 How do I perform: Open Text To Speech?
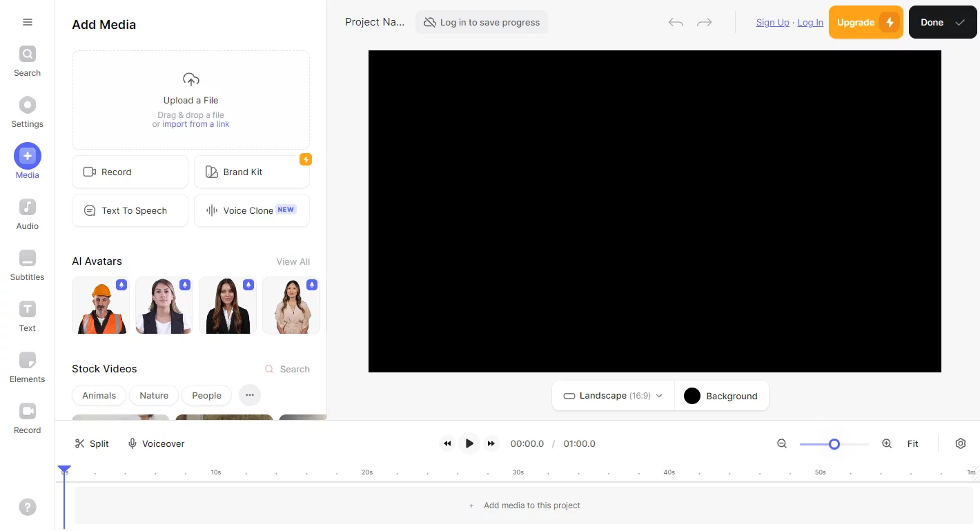[x=130, y=210]
